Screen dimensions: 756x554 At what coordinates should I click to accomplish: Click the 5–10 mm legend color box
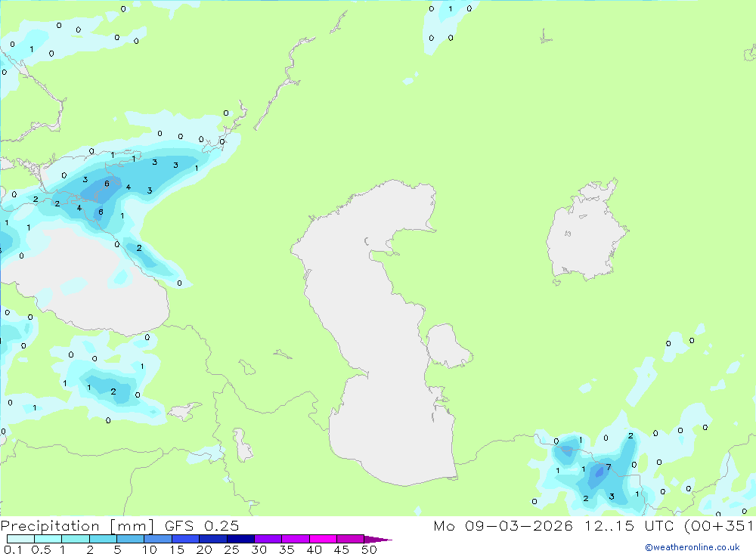(130, 539)
